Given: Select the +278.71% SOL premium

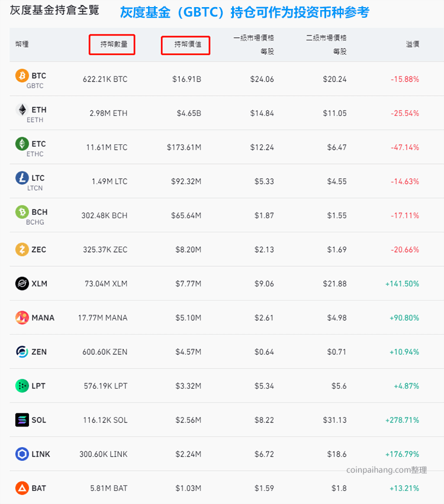Looking at the screenshot, I should tap(402, 420).
